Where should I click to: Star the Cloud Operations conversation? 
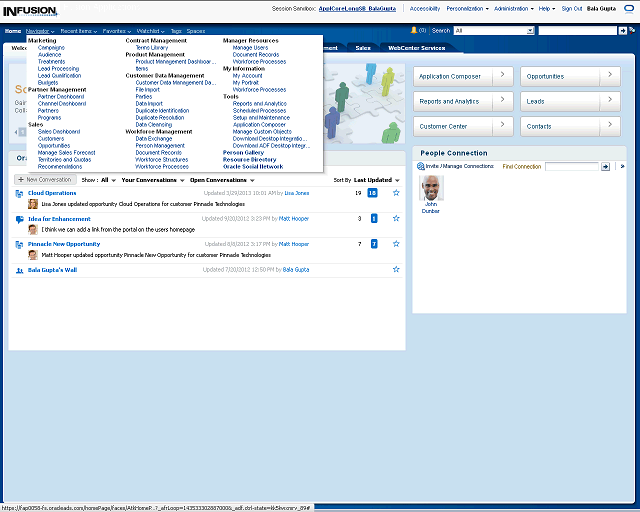pos(396,192)
